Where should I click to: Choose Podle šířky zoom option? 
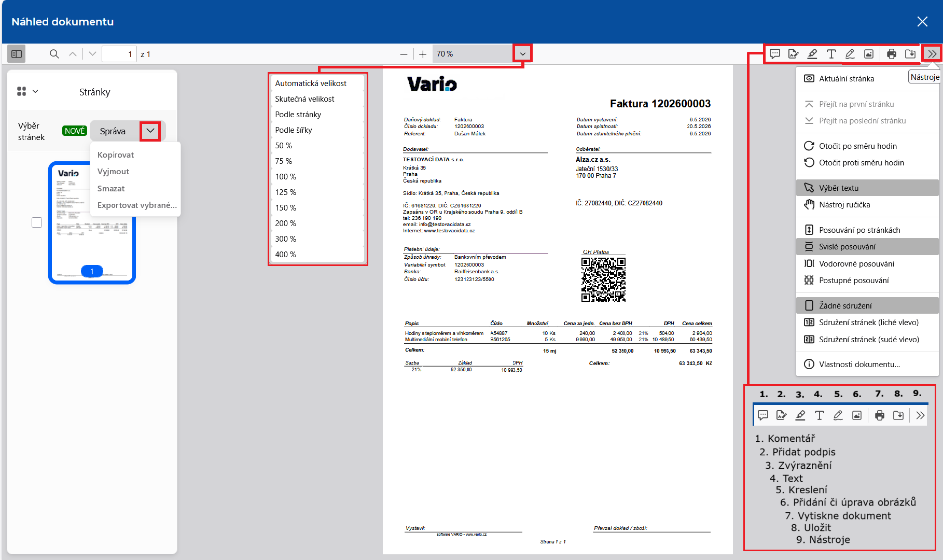click(317, 130)
